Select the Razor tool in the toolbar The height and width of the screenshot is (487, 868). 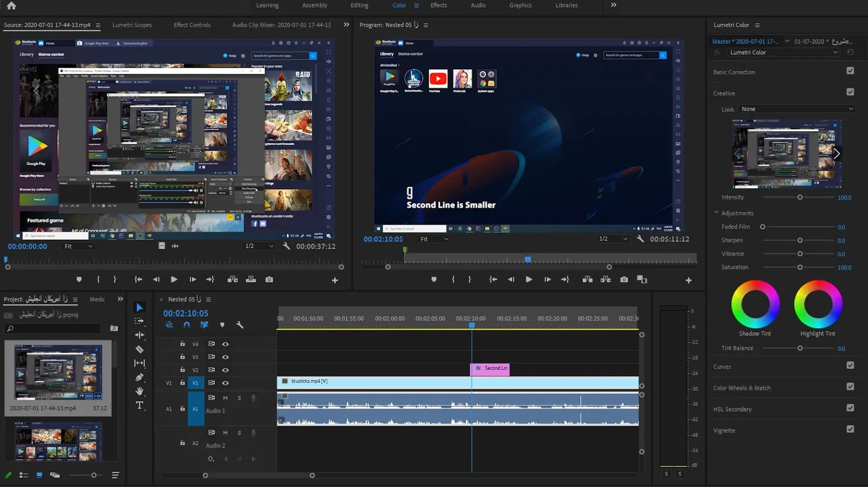click(139, 349)
